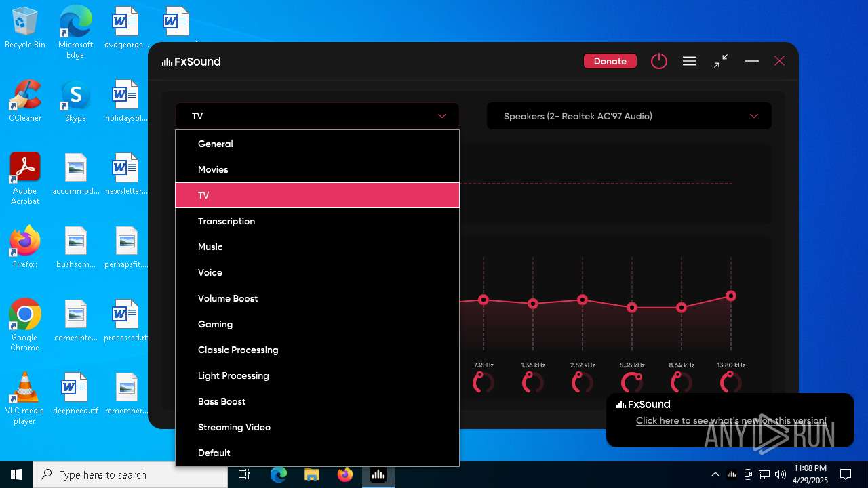This screenshot has width=868, height=488.
Task: Select the Music preset
Action: (317, 247)
